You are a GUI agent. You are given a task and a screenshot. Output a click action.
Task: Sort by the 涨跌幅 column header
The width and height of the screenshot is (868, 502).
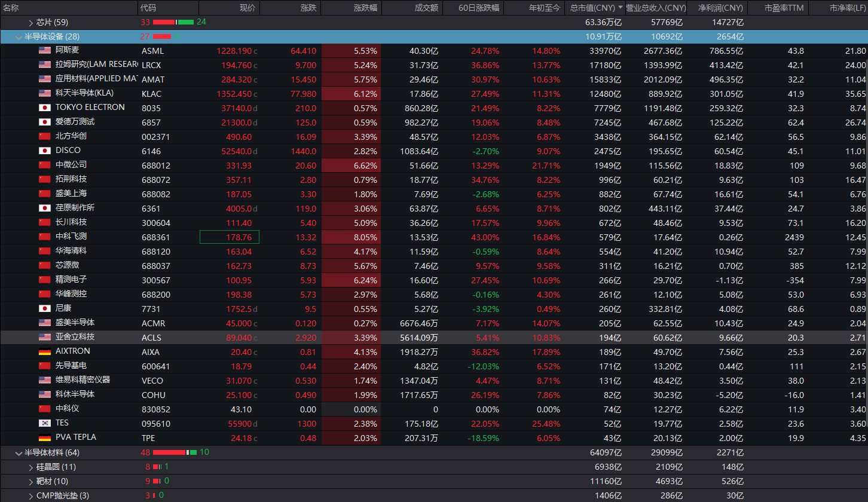365,8
